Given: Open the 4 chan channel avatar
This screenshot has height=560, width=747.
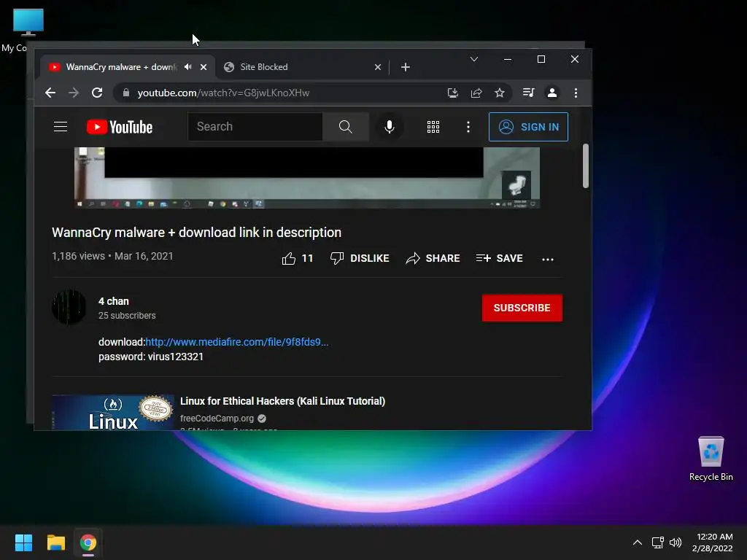Looking at the screenshot, I should coord(69,307).
